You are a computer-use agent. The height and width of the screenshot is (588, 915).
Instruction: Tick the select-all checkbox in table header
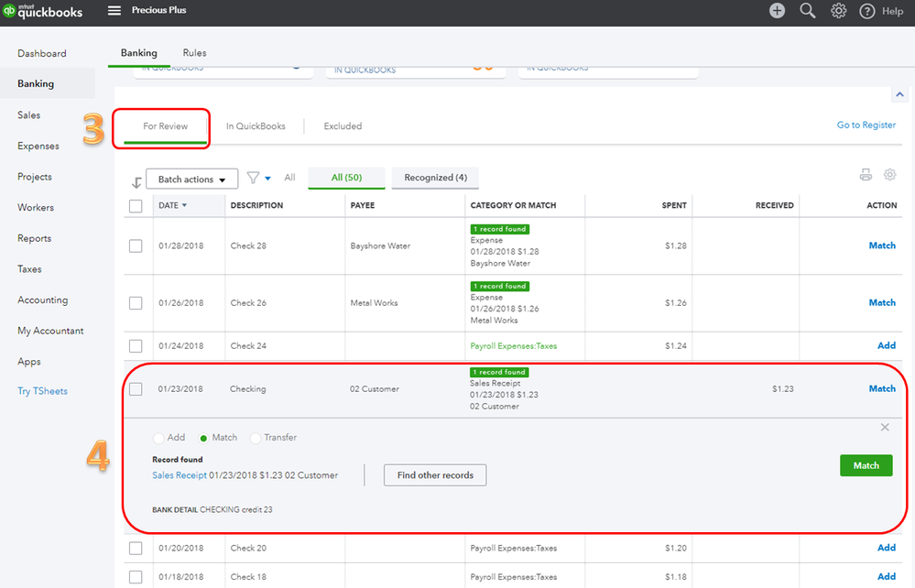(x=136, y=206)
